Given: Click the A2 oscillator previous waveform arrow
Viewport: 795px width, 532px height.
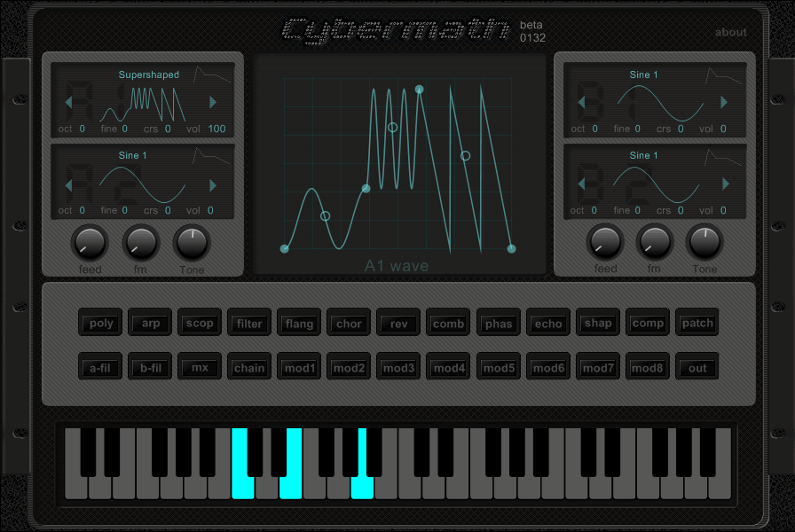Looking at the screenshot, I should (x=68, y=185).
